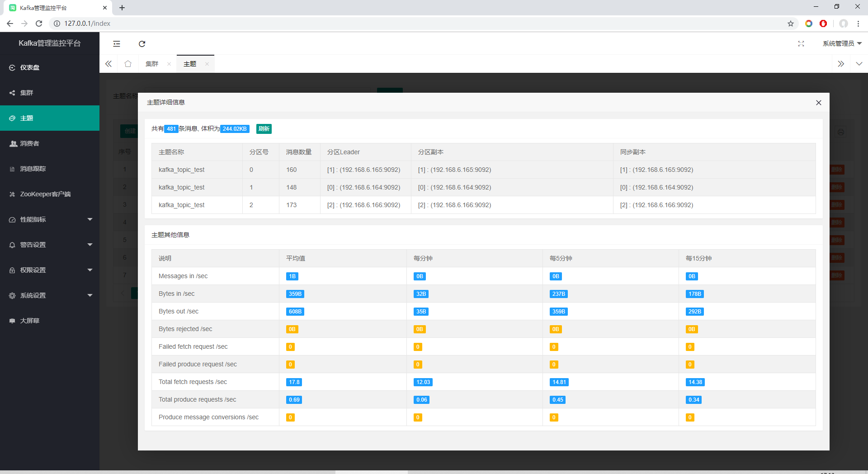Click the home tab icon

128,64
